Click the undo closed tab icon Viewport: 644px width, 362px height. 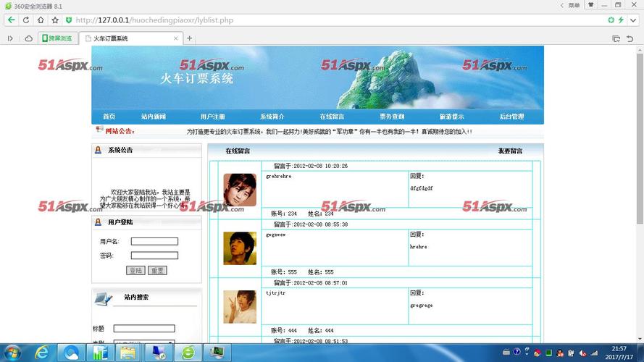pos(629,38)
